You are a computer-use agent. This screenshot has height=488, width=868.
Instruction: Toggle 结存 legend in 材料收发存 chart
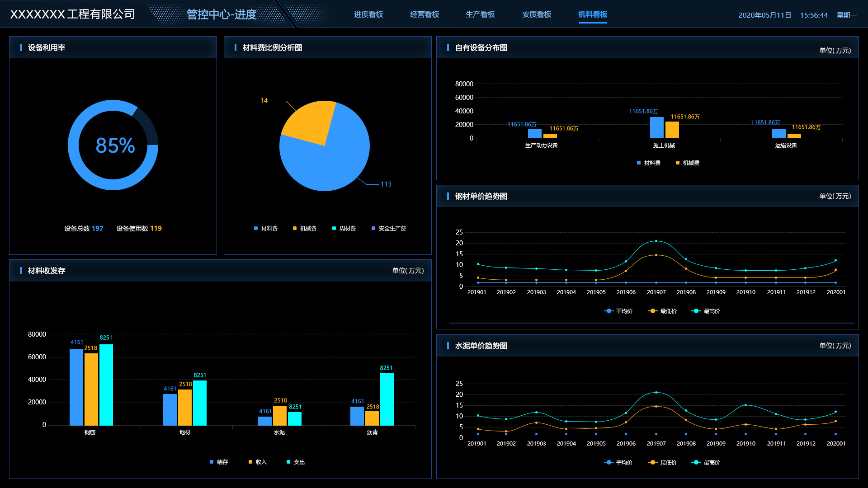click(x=219, y=462)
